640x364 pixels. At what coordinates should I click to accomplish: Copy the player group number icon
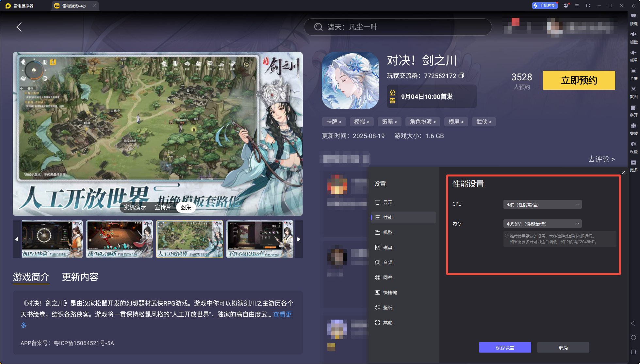click(461, 76)
